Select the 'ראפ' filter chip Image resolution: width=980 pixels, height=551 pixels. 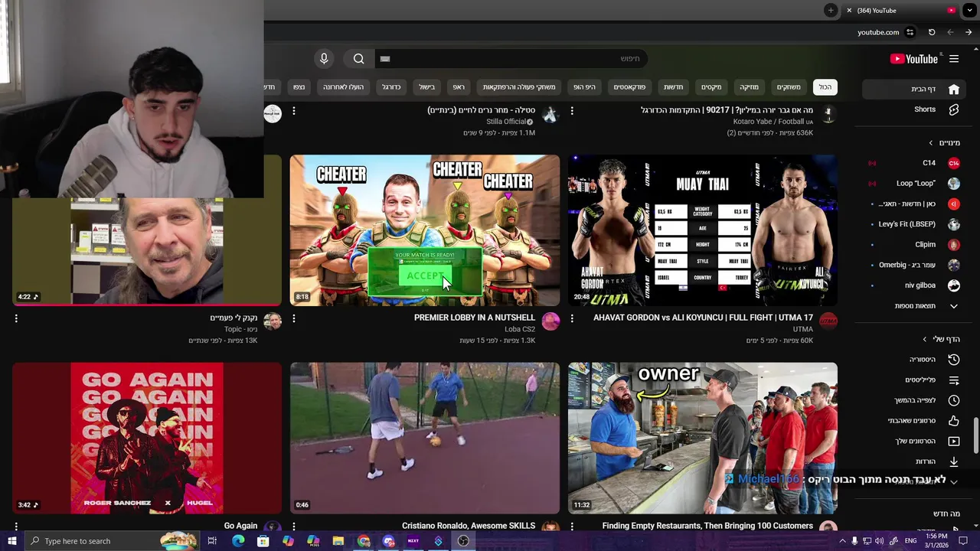[459, 87]
